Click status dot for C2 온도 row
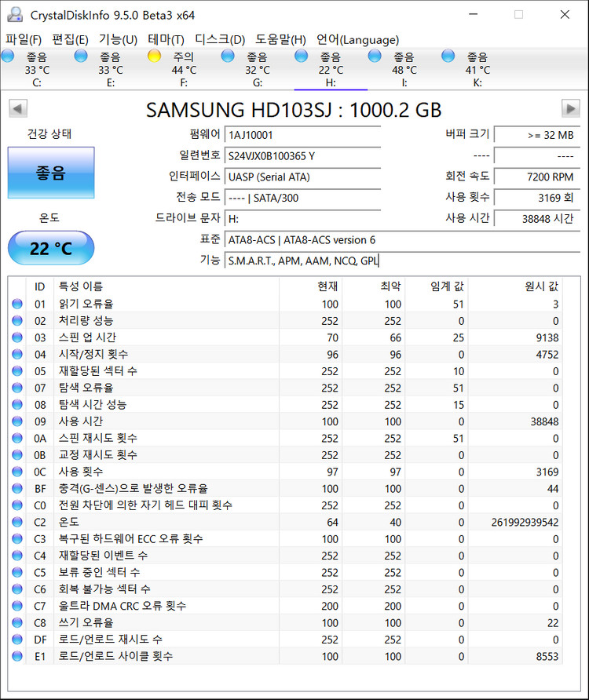Image resolution: width=589 pixels, height=700 pixels. (x=17, y=523)
